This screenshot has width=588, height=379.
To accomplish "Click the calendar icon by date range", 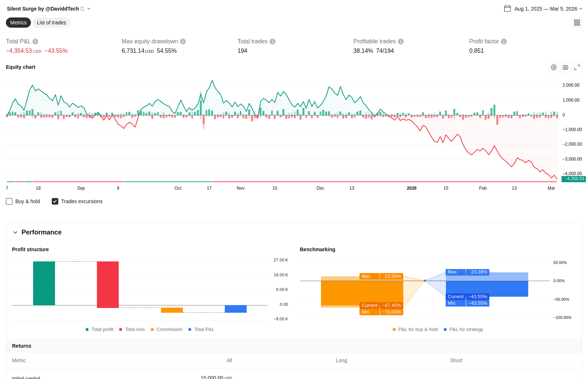I will [507, 9].
